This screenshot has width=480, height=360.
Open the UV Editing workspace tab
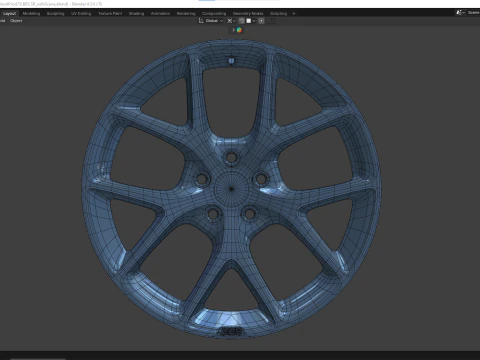(x=81, y=13)
